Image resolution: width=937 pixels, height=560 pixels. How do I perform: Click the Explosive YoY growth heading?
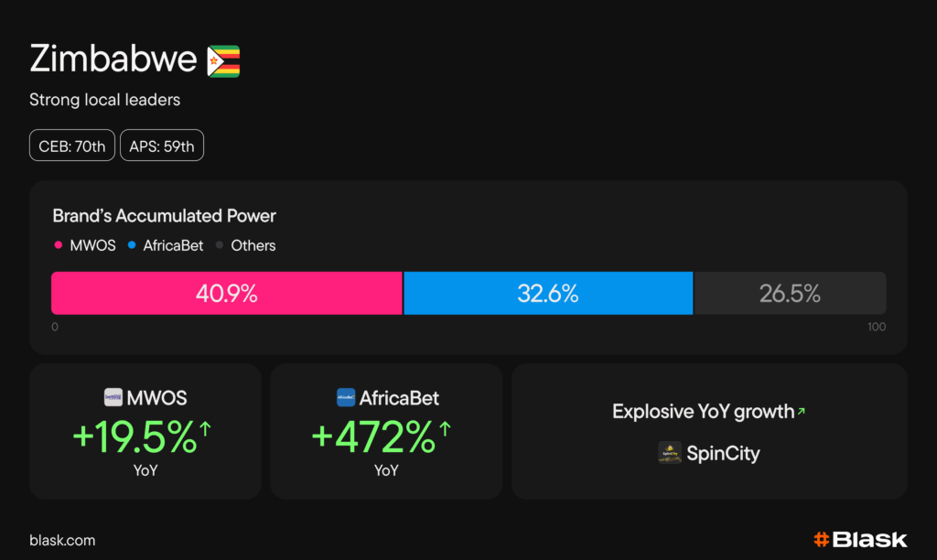coord(703,412)
